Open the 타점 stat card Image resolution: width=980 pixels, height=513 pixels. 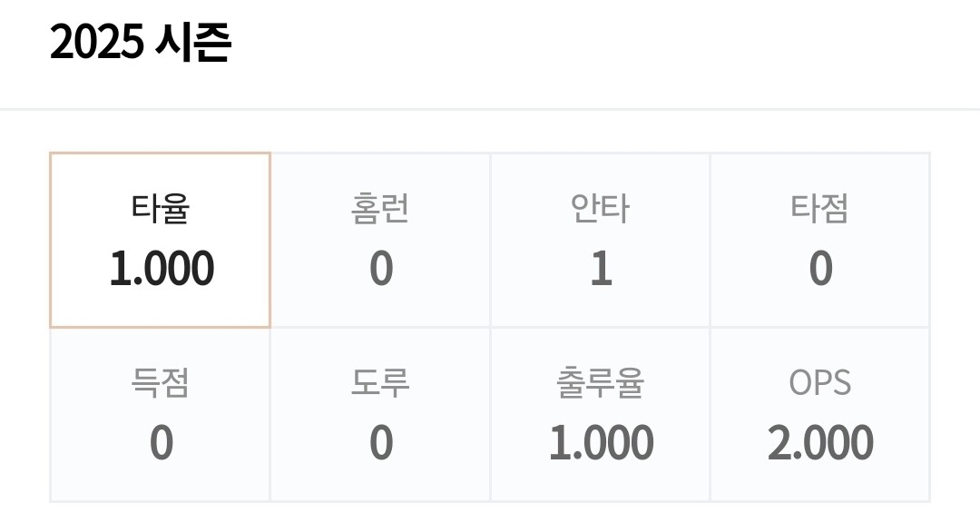pyautogui.click(x=820, y=240)
